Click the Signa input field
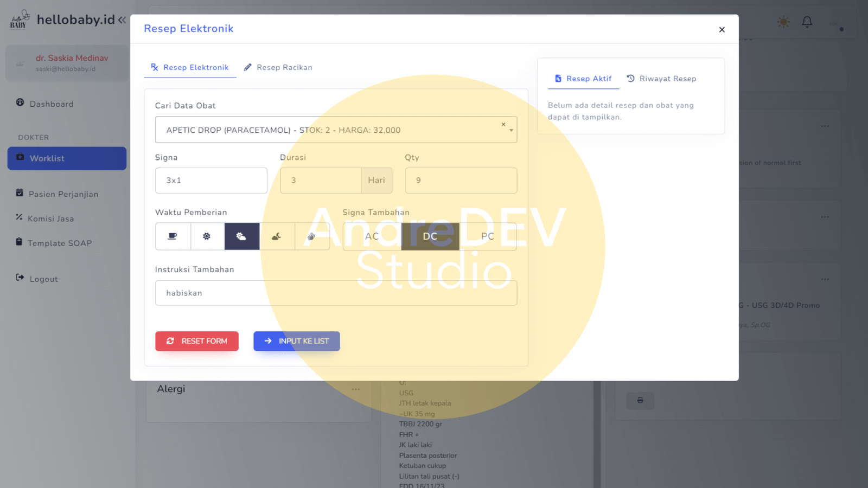 point(211,181)
